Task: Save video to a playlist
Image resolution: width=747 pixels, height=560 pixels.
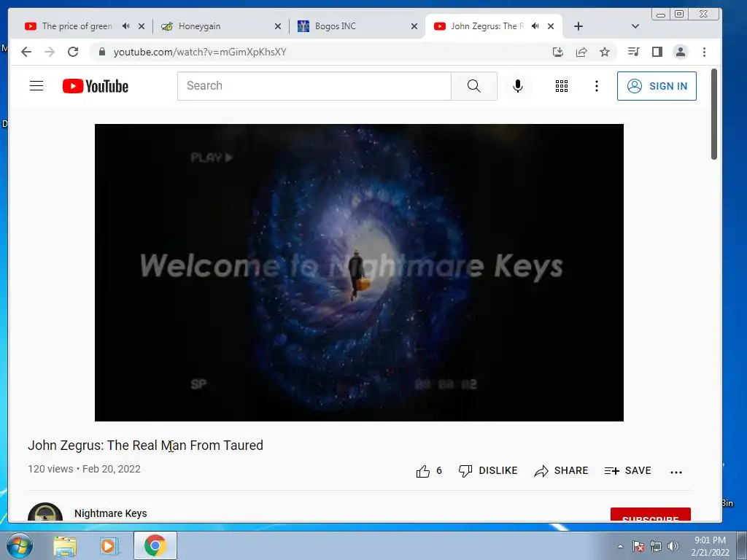Action: click(627, 471)
